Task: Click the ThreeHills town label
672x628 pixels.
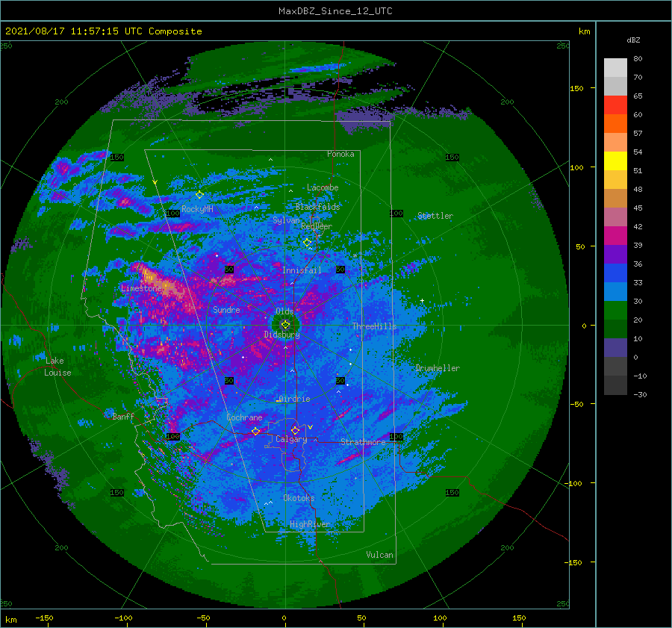Action: [x=374, y=326]
